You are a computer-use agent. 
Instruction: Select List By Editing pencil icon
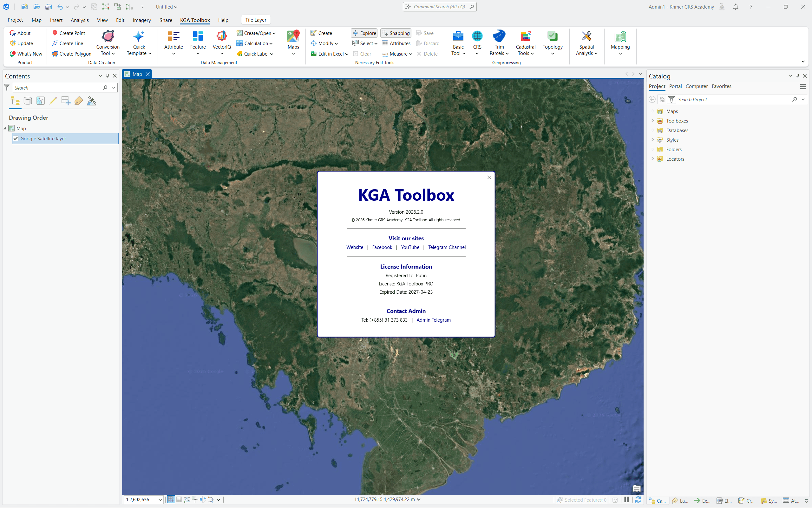[x=53, y=101]
